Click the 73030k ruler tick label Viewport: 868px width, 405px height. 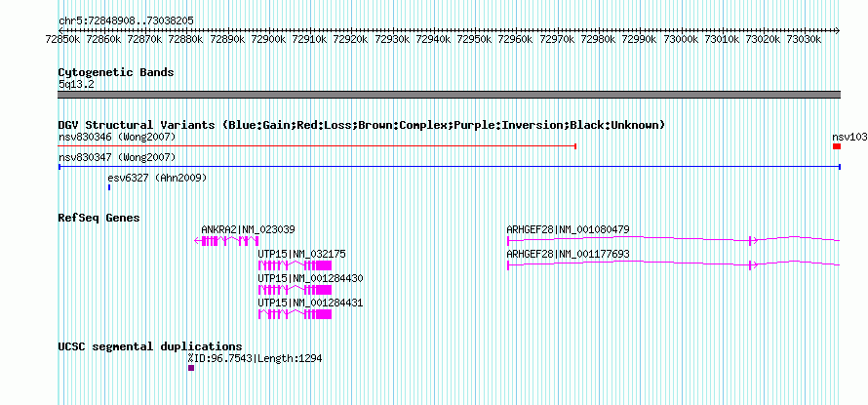804,39
